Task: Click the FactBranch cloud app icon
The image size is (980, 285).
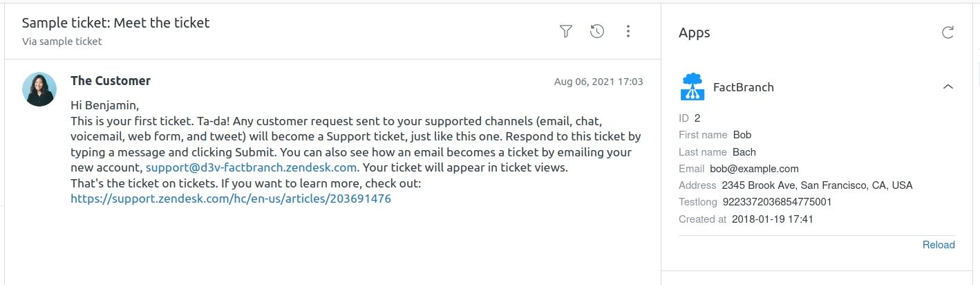Action: pos(692,87)
